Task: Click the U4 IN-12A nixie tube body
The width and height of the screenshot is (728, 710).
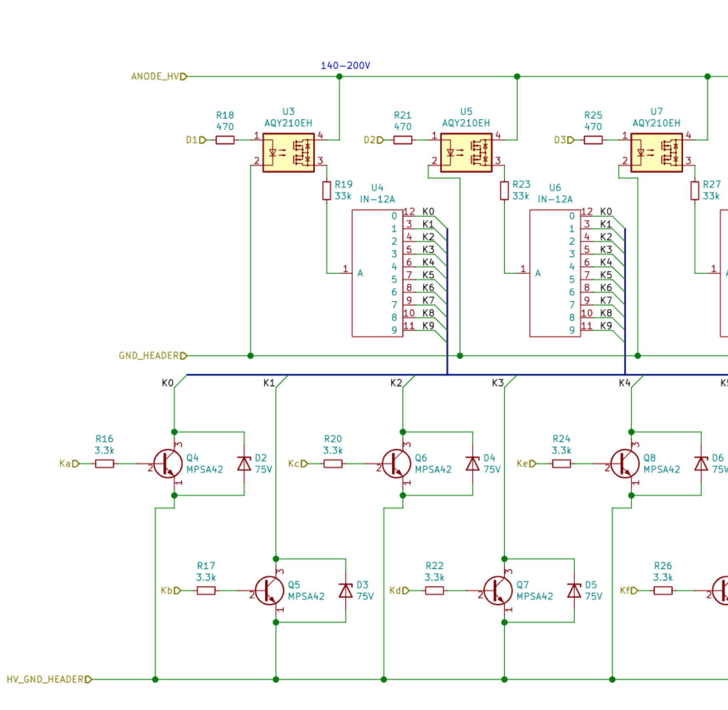Action: 377,273
